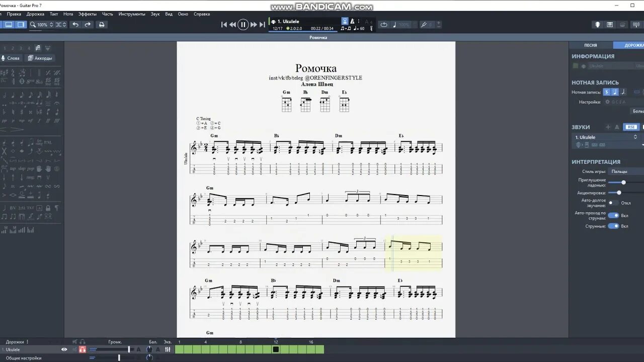
Task: Click the Eb chord diagram
Action: [x=344, y=101]
